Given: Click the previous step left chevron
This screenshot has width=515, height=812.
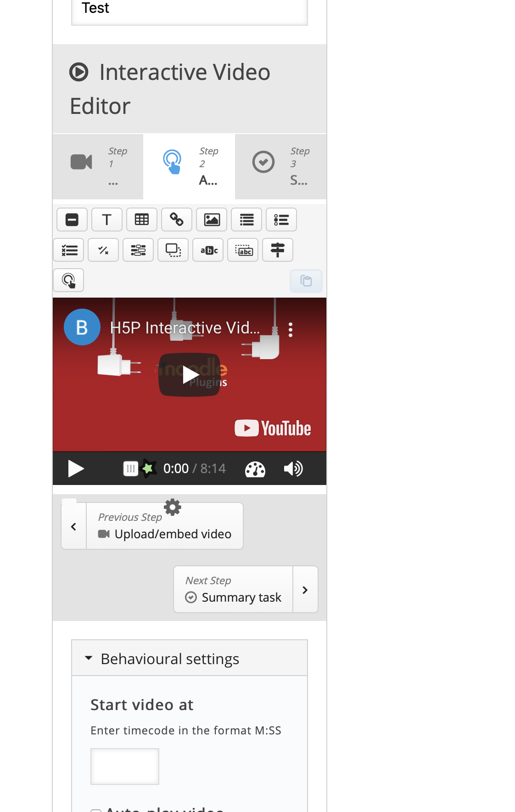Looking at the screenshot, I should pos(74,526).
